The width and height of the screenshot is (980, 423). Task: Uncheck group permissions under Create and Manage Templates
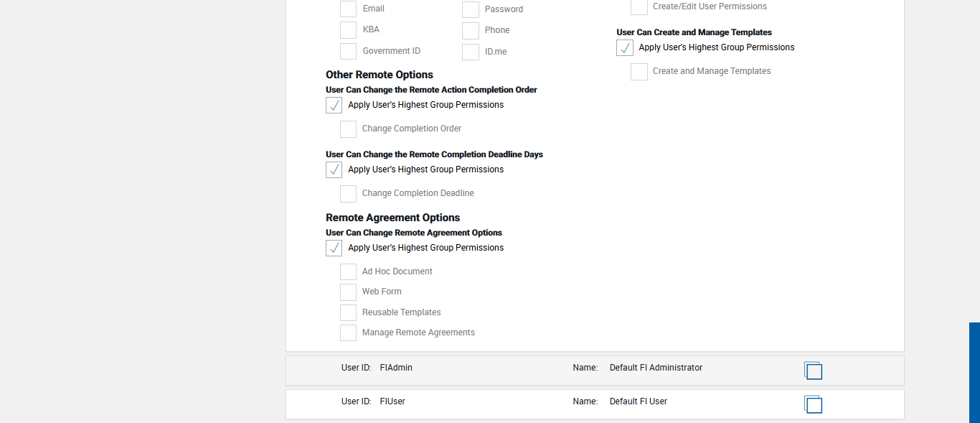[625, 48]
